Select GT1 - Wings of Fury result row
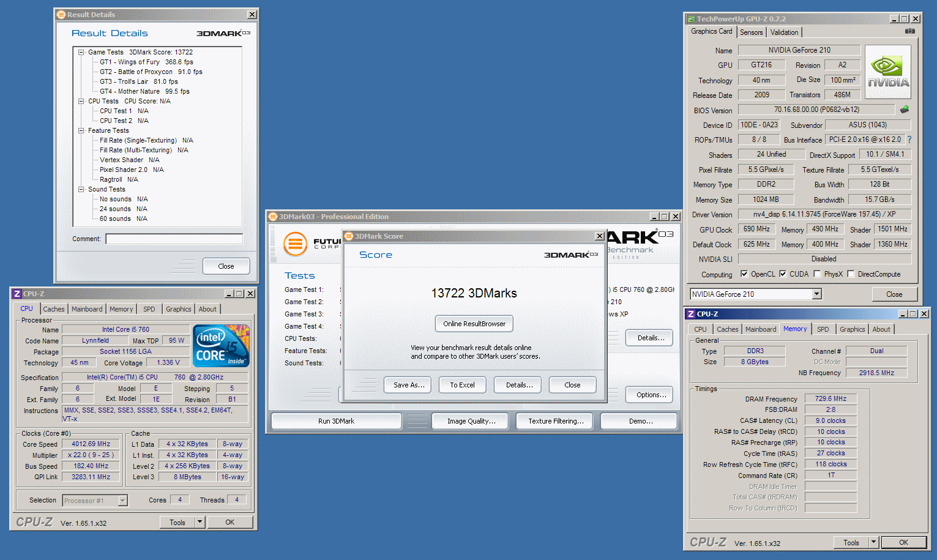Viewport: 937px width, 560px height. tap(146, 62)
